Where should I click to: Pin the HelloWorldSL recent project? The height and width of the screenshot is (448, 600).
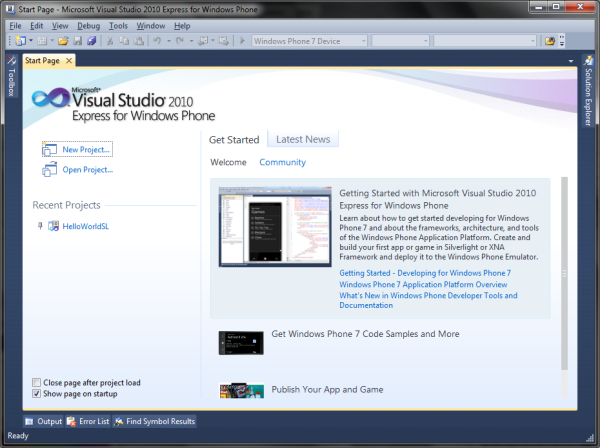[40, 226]
